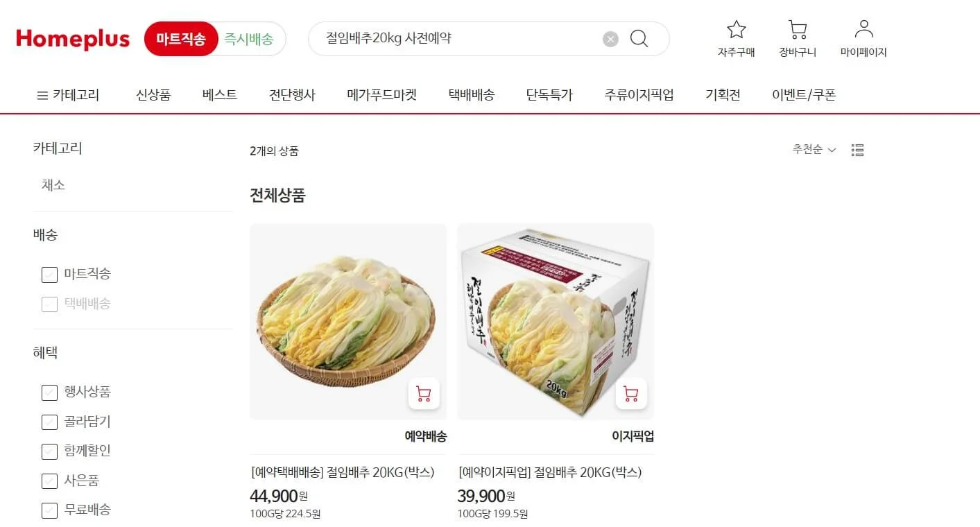Check the 무료배송 benefit filter
980x527 pixels.
(x=49, y=510)
